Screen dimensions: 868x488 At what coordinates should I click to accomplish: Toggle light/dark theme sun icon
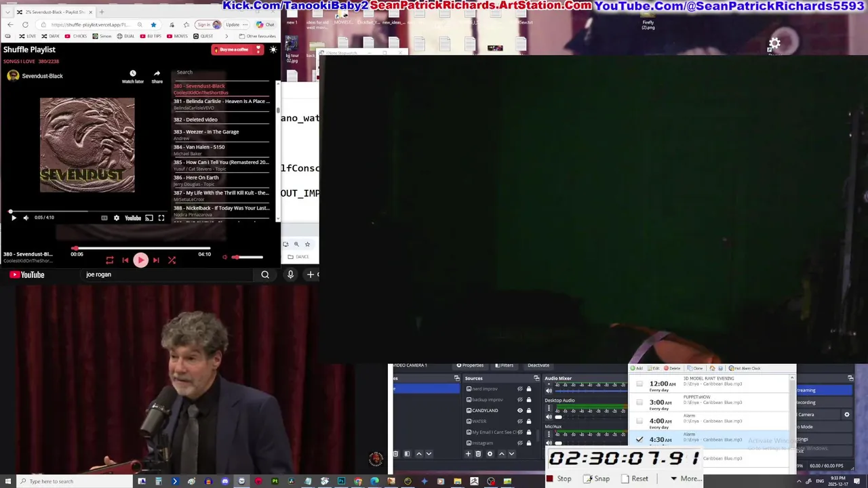click(273, 49)
